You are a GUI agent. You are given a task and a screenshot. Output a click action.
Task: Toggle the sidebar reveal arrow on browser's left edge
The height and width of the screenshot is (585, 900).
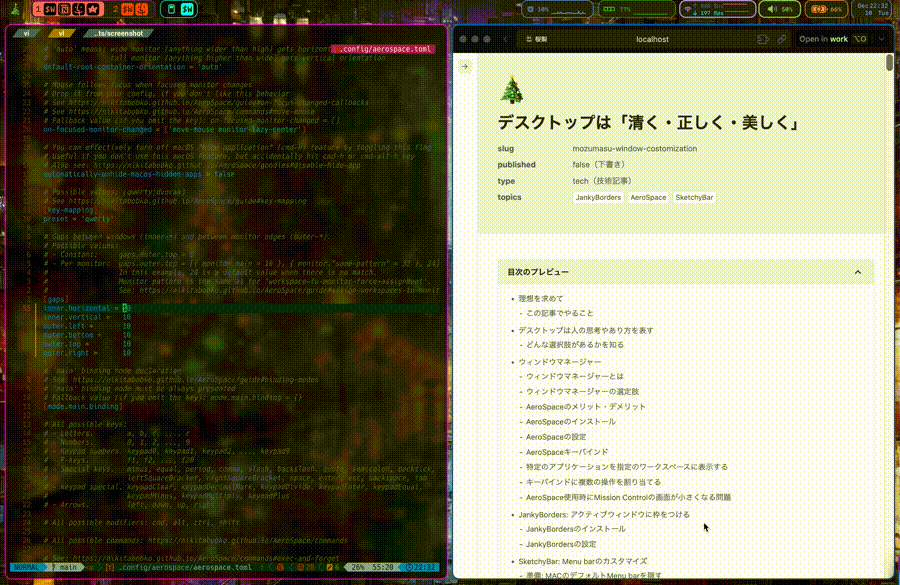463,66
